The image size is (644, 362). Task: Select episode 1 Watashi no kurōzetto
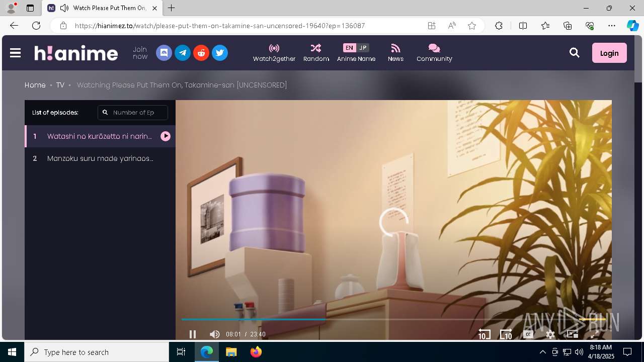click(100, 136)
